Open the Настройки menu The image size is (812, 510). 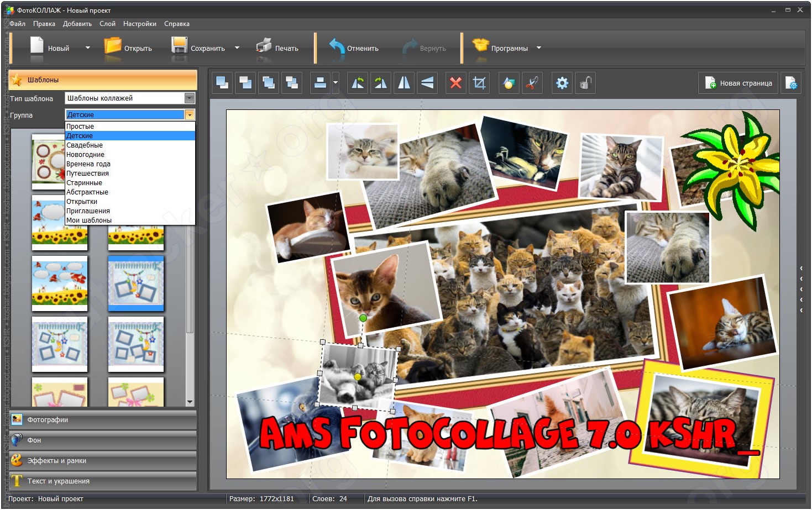pyautogui.click(x=140, y=24)
